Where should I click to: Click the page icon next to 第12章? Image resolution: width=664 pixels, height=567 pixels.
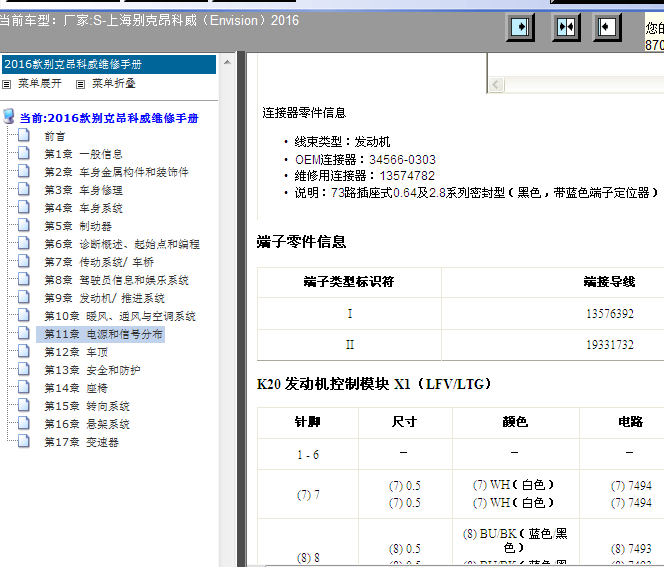(24, 351)
